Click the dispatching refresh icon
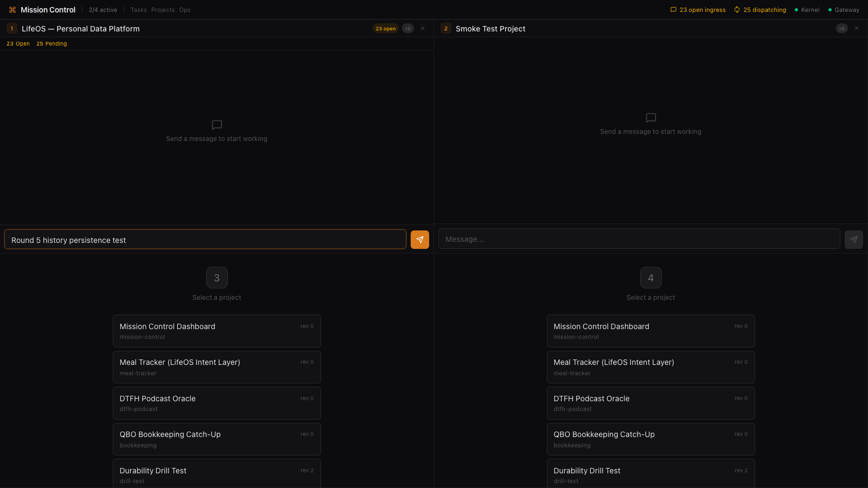Viewport: 868px width, 488px height. click(737, 10)
